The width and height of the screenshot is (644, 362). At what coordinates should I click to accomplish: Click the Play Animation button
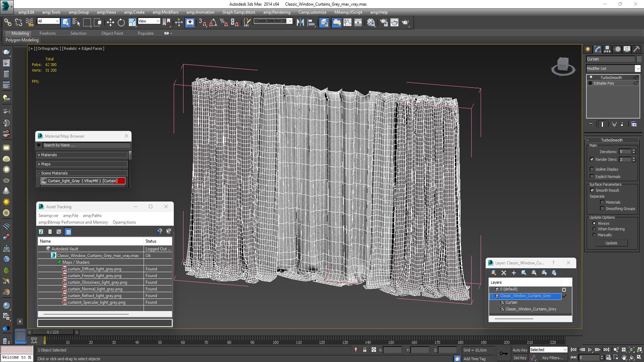point(590,350)
